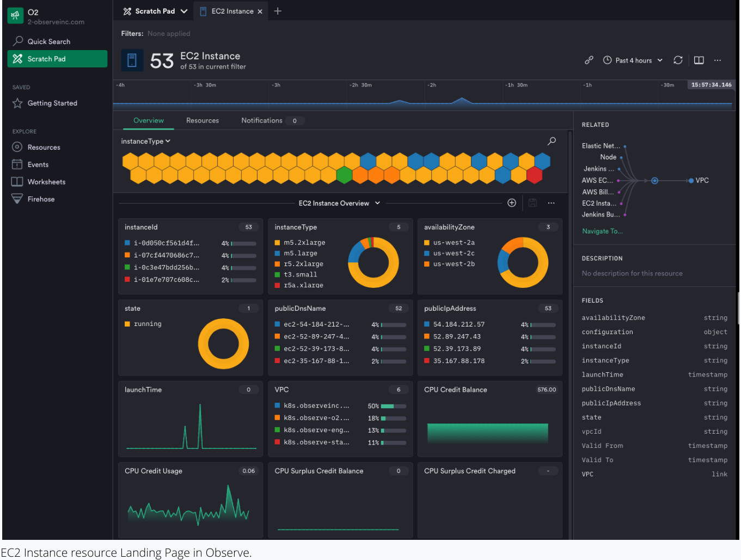
Task: Click the EC2 Instance resource icon
Action: [132, 60]
